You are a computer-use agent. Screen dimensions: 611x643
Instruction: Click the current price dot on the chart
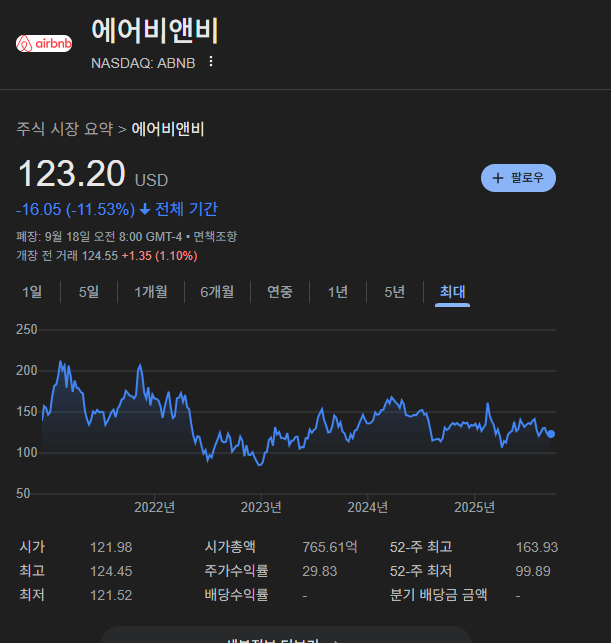[551, 434]
